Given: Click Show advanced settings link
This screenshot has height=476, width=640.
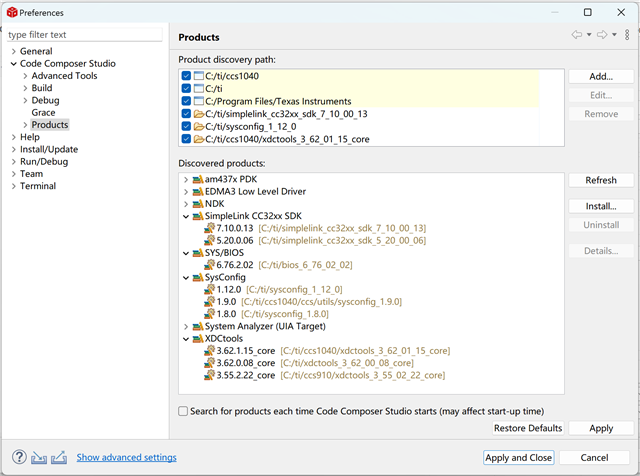Looking at the screenshot, I should (126, 457).
